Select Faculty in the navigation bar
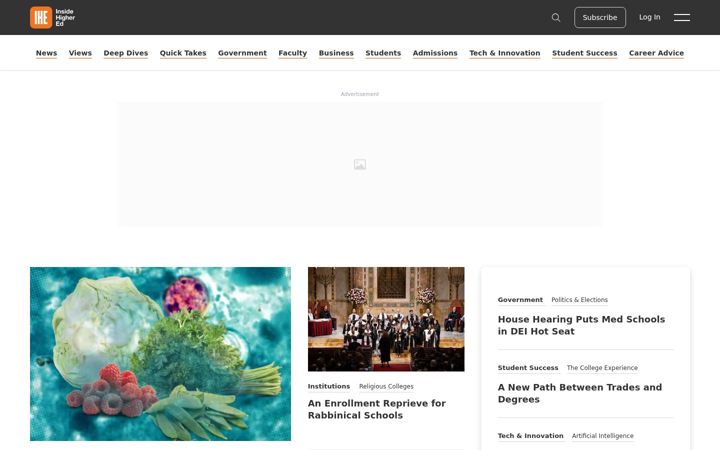The image size is (720, 450). tap(292, 53)
